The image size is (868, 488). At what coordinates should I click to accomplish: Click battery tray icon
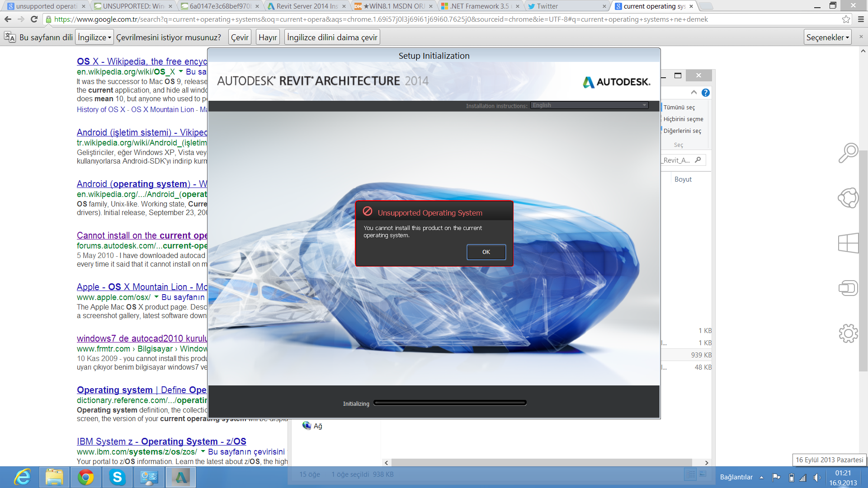[791, 478]
